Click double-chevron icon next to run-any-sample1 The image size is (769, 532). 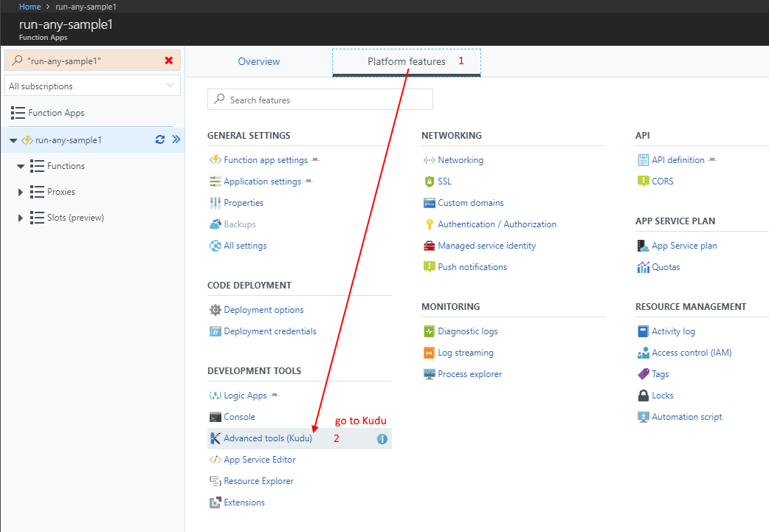coord(176,139)
